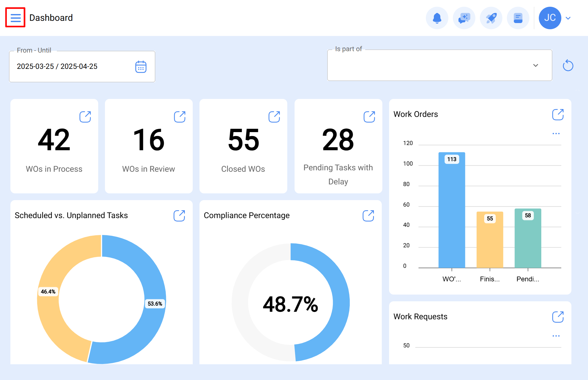Open the documentation book icon
Screen dimensions: 588x380
[518, 17]
